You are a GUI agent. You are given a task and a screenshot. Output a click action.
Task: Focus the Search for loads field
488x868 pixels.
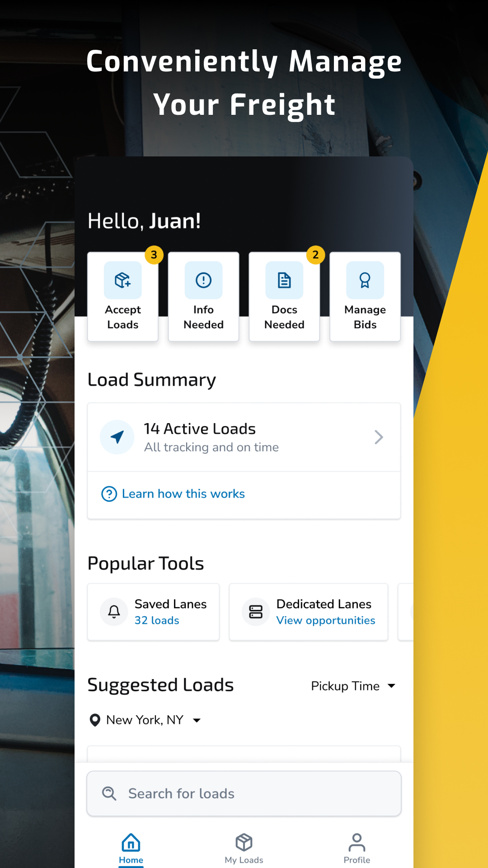pos(244,793)
